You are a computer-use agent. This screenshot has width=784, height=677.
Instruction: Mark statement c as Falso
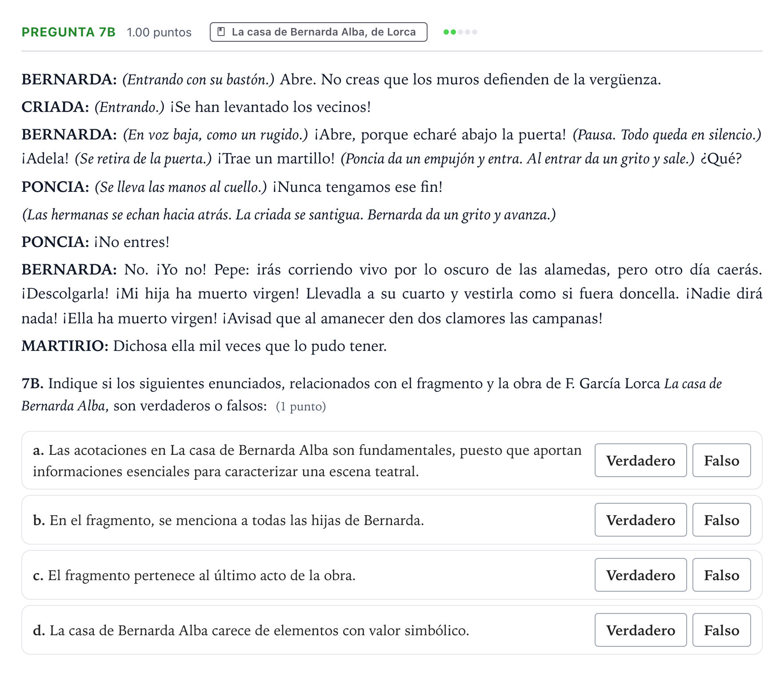[721, 575]
